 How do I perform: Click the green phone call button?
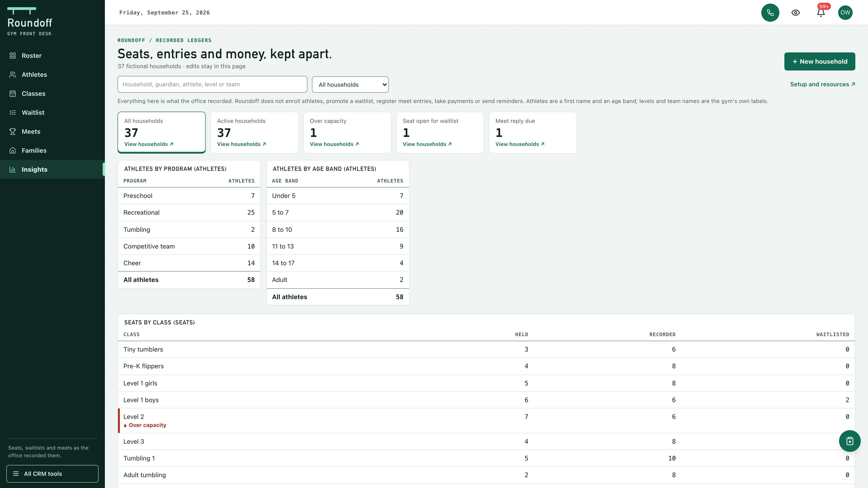[x=770, y=12]
